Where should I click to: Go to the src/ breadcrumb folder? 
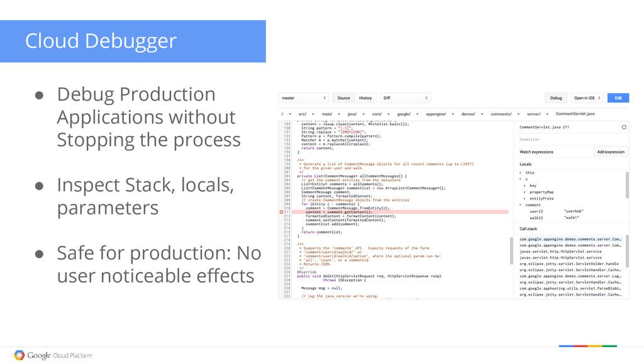coord(303,114)
